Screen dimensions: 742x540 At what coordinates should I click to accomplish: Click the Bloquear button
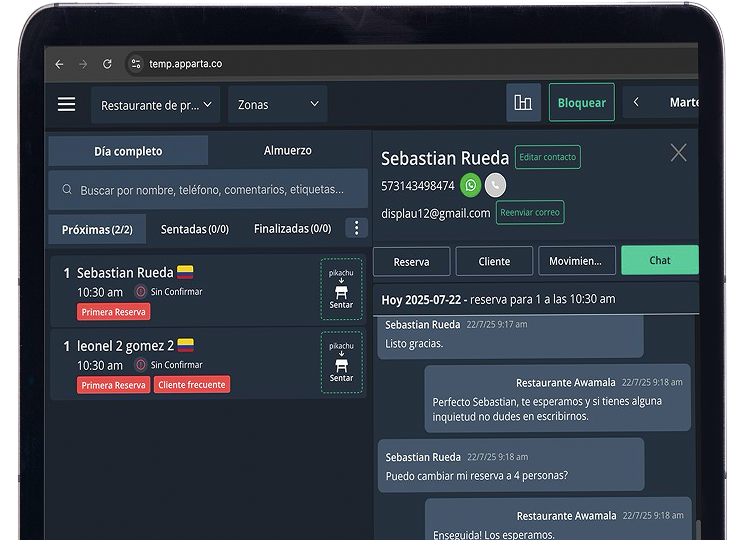click(582, 102)
